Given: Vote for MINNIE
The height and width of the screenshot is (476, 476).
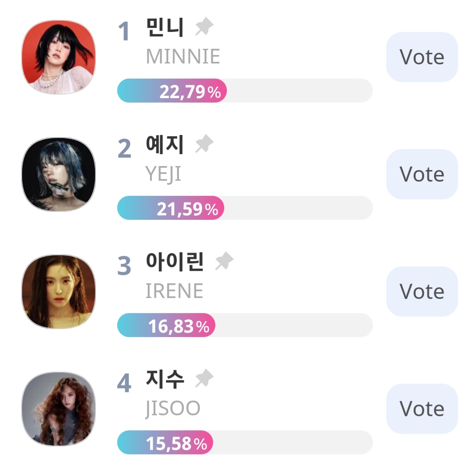Looking at the screenshot, I should click(422, 57).
